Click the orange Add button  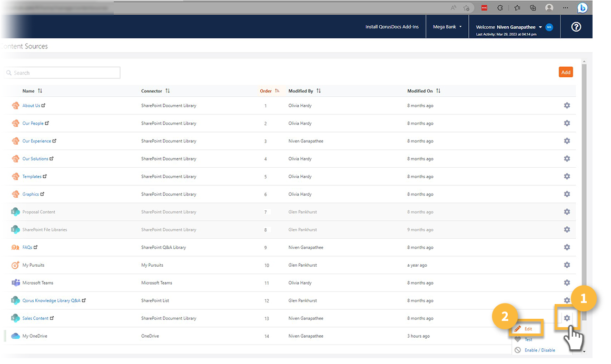coord(566,72)
